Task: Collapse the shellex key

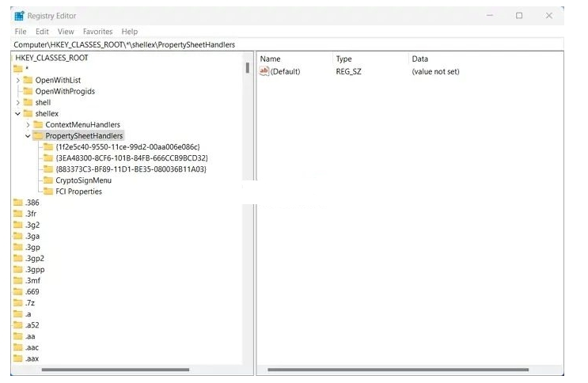Action: coord(17,114)
